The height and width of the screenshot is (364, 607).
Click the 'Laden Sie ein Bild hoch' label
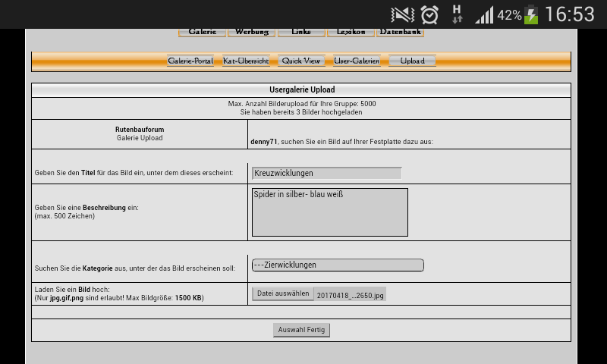(72, 290)
